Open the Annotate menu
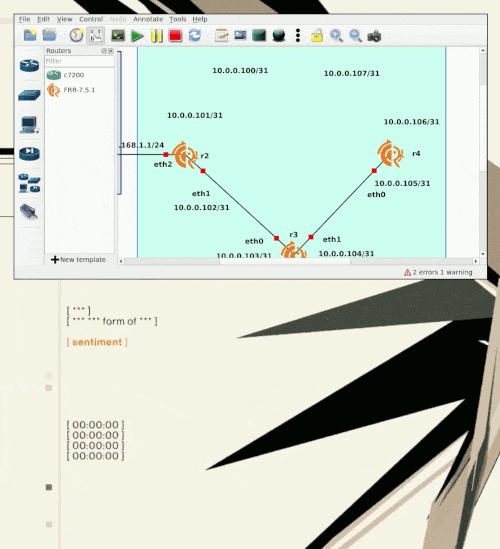The image size is (500, 549). coord(148,19)
